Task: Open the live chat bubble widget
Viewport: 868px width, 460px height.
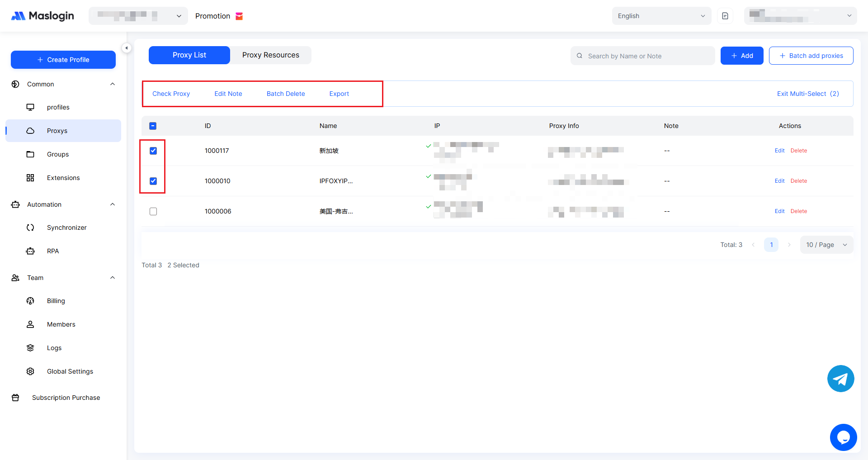Action: 843,437
